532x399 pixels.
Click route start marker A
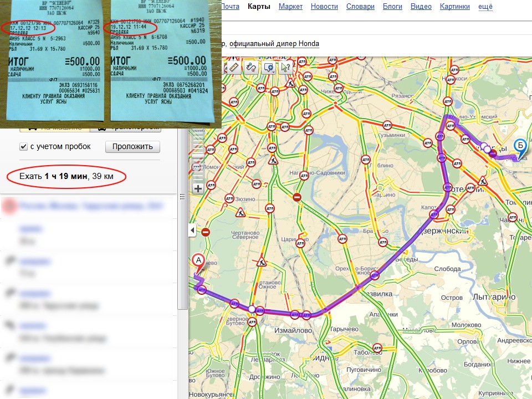[x=198, y=263]
